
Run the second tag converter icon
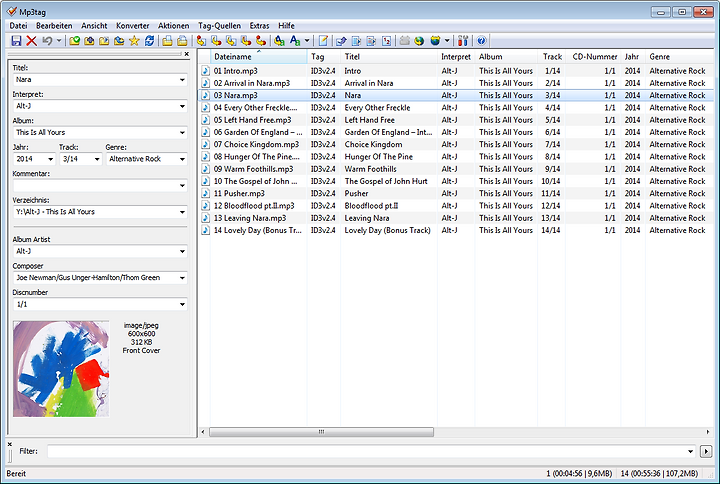(x=216, y=41)
